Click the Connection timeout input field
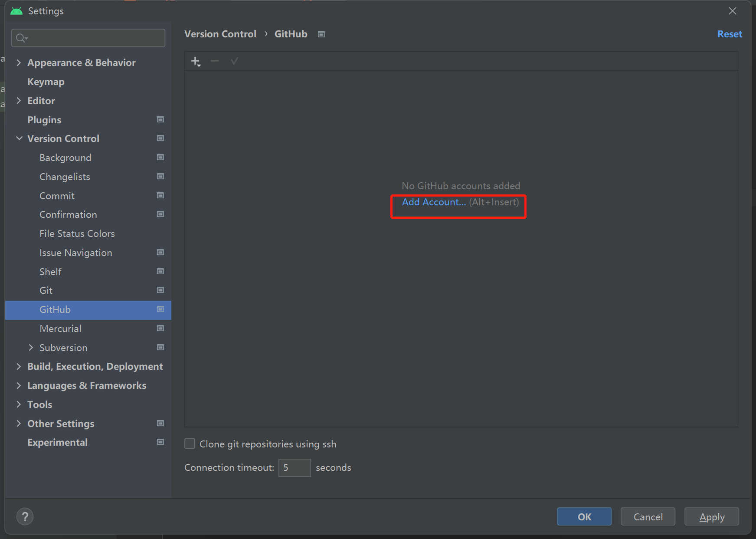Viewport: 756px width, 539px height. pos(295,468)
